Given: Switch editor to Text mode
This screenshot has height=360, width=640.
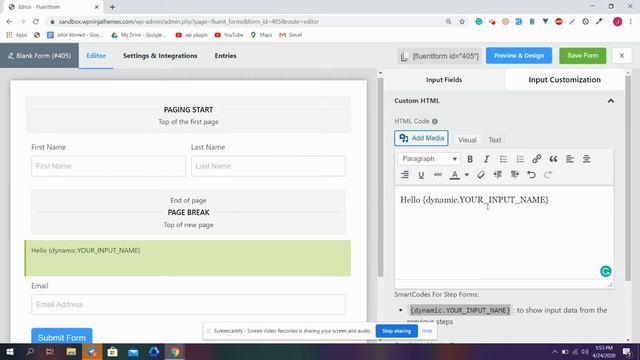Looking at the screenshot, I should (x=495, y=140).
